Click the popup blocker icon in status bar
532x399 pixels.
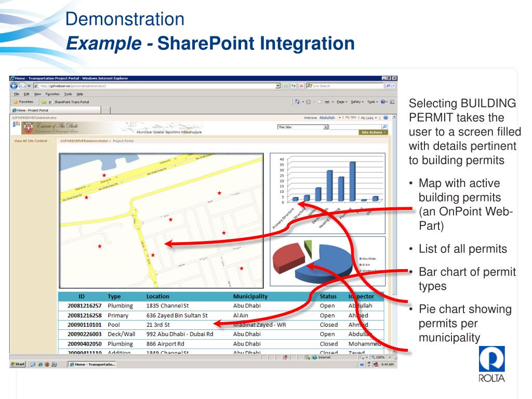285,357
